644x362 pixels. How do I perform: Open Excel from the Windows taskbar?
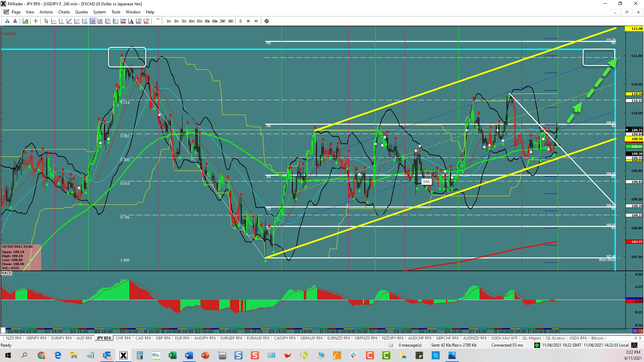(x=172, y=355)
